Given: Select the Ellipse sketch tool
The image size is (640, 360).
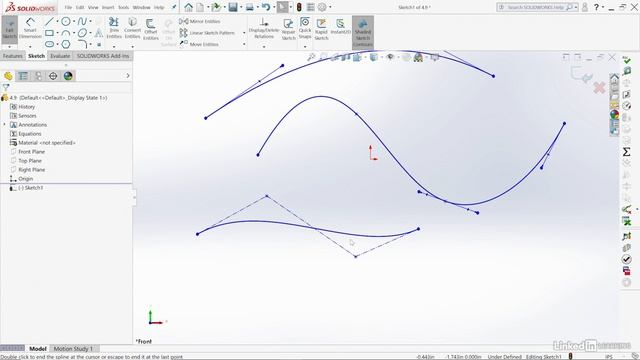Looking at the screenshot, I should 82,33.
